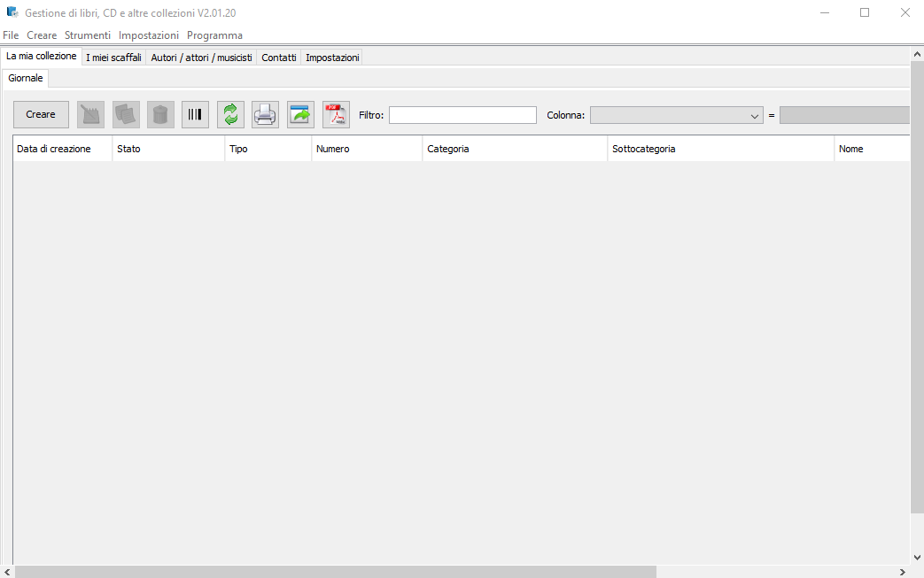Open the Programma menu
The width and height of the screenshot is (924, 578).
(214, 35)
